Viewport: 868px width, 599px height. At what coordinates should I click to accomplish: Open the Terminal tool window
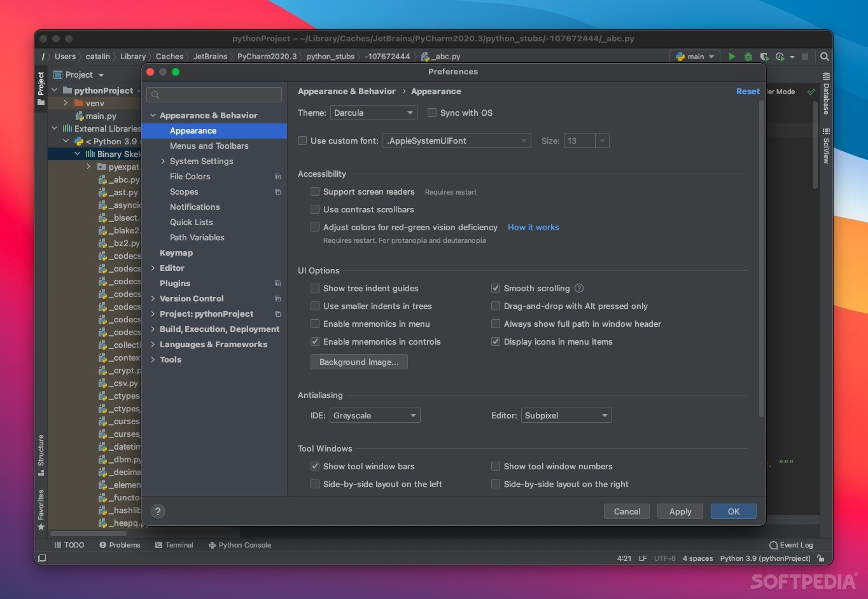[174, 545]
